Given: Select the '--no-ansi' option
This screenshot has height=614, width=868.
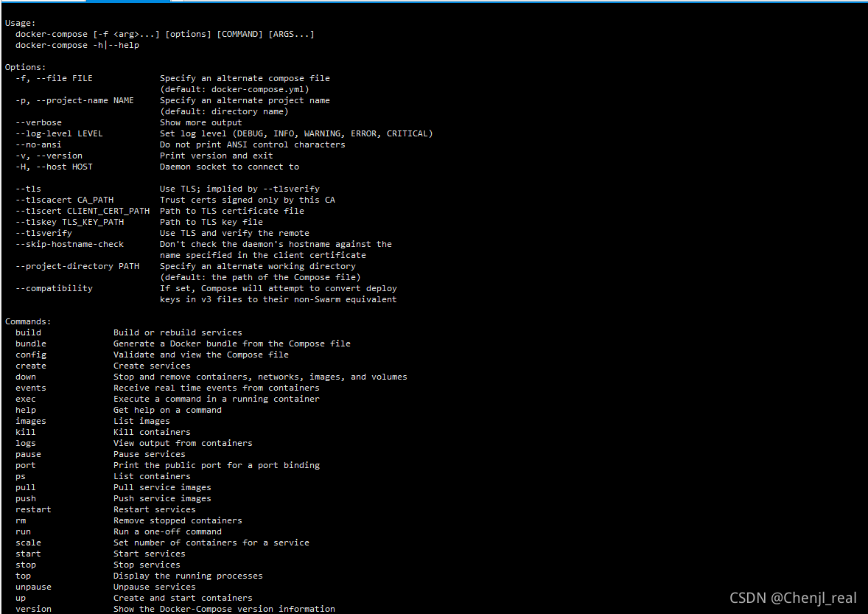Looking at the screenshot, I should click(39, 145).
